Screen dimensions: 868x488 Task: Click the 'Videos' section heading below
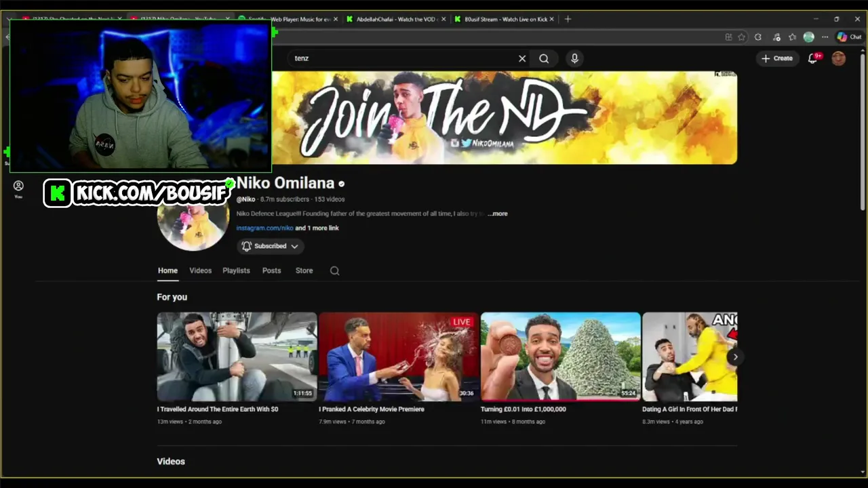pyautogui.click(x=171, y=462)
